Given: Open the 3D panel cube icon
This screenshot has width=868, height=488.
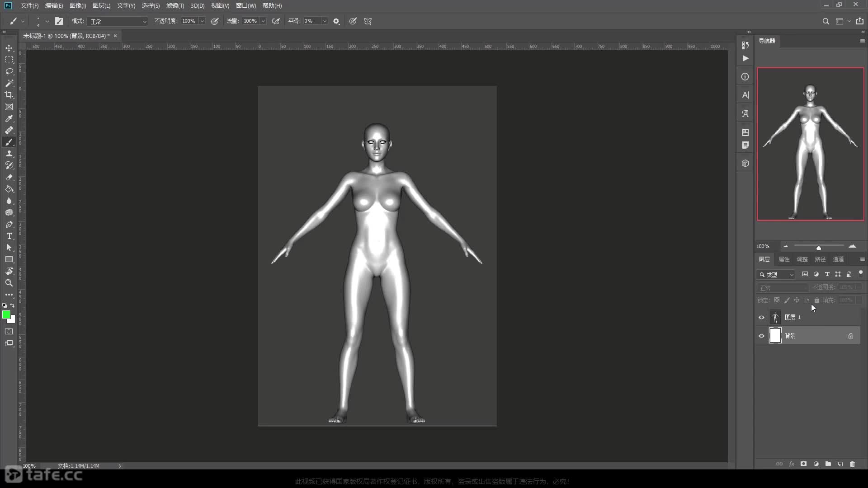Looking at the screenshot, I should coord(745,164).
